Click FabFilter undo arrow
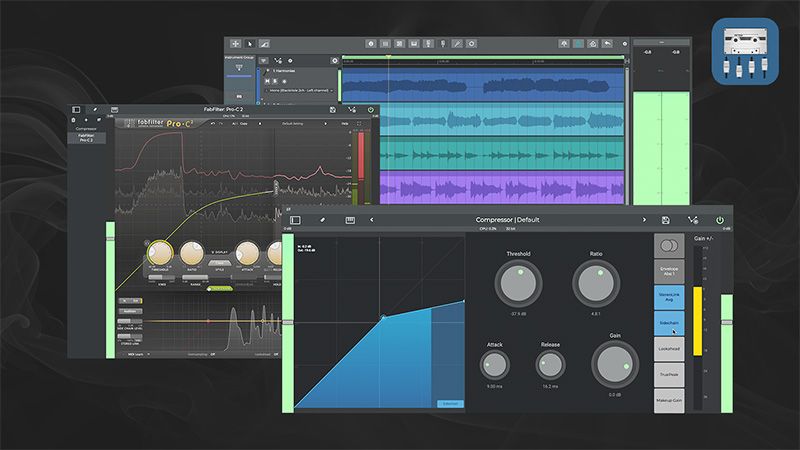800x450 pixels. pos(213,123)
